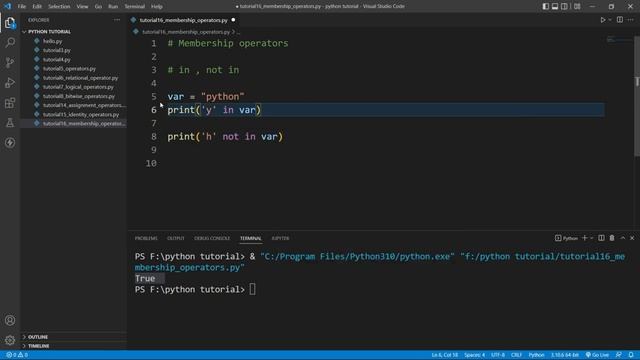Switch to the PROBLEMS panel tab

(146, 238)
